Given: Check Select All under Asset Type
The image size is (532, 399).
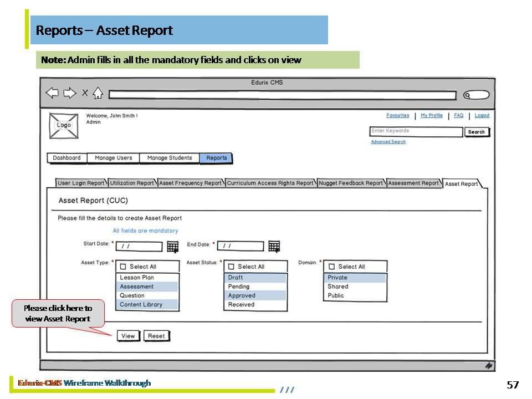Looking at the screenshot, I should [x=124, y=267].
